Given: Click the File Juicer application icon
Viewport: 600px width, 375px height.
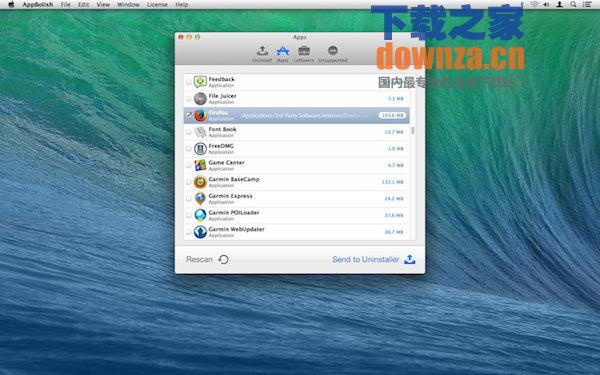Looking at the screenshot, I should (x=200, y=99).
